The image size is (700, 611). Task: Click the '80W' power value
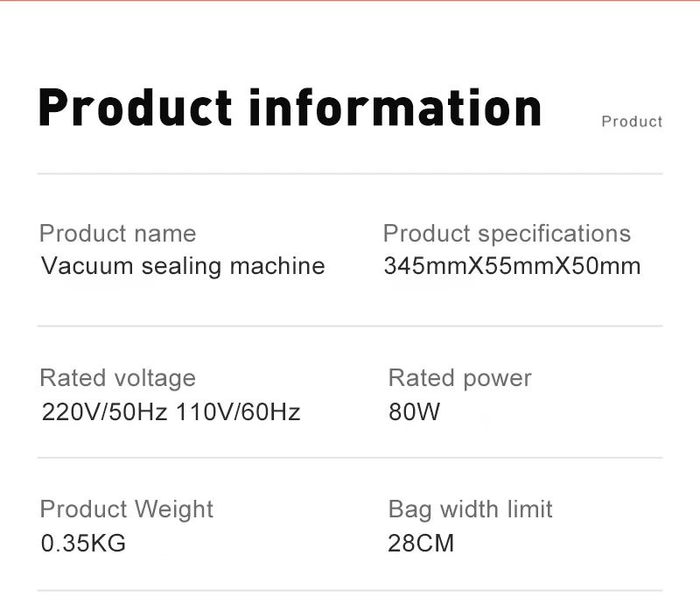coord(414,411)
